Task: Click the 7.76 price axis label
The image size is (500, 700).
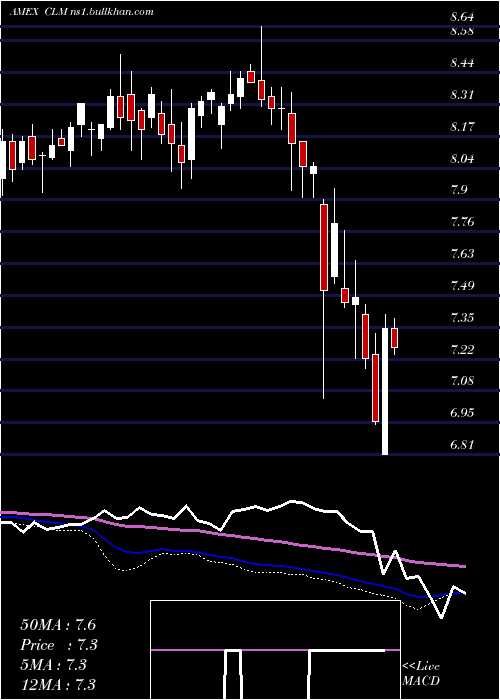Action: [462, 222]
